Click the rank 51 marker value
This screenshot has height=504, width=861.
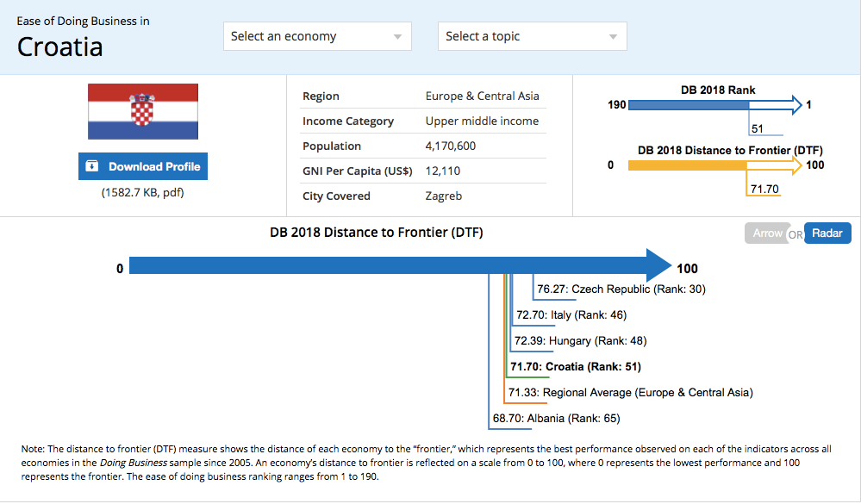coord(758,128)
